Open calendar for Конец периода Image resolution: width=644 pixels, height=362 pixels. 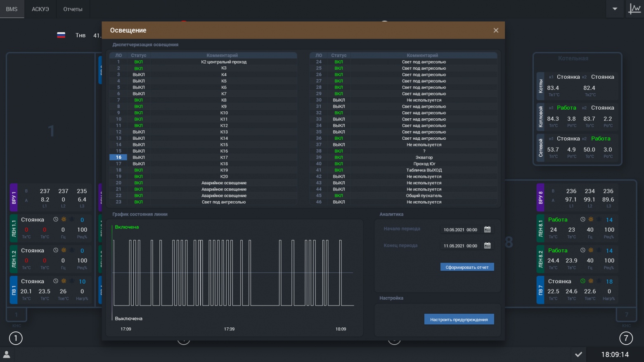(x=487, y=245)
